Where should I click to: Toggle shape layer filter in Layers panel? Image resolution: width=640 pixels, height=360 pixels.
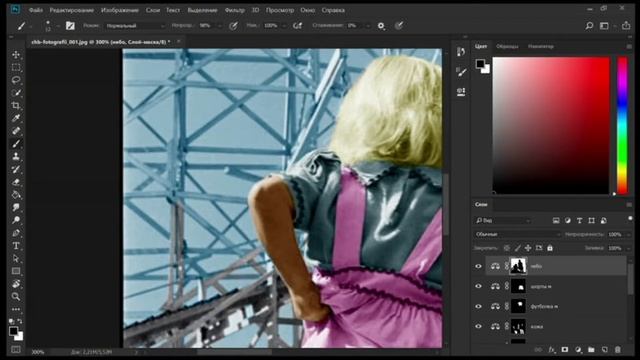(x=591, y=221)
